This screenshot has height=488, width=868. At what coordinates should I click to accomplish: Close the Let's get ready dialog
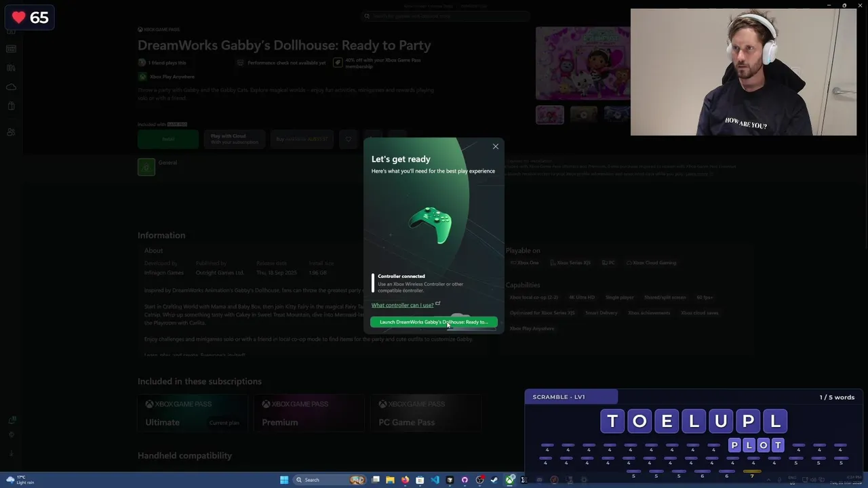pos(496,146)
